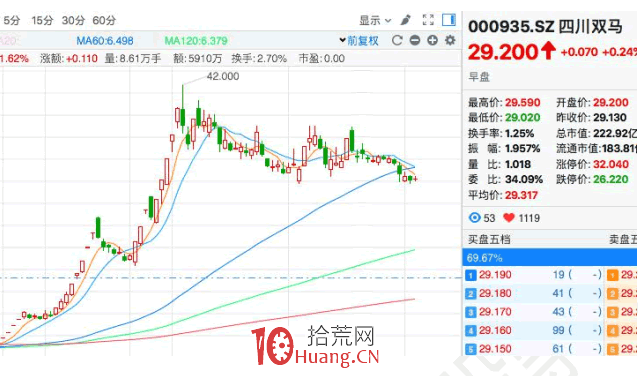Select the 卖盘五档 tab

click(x=623, y=239)
